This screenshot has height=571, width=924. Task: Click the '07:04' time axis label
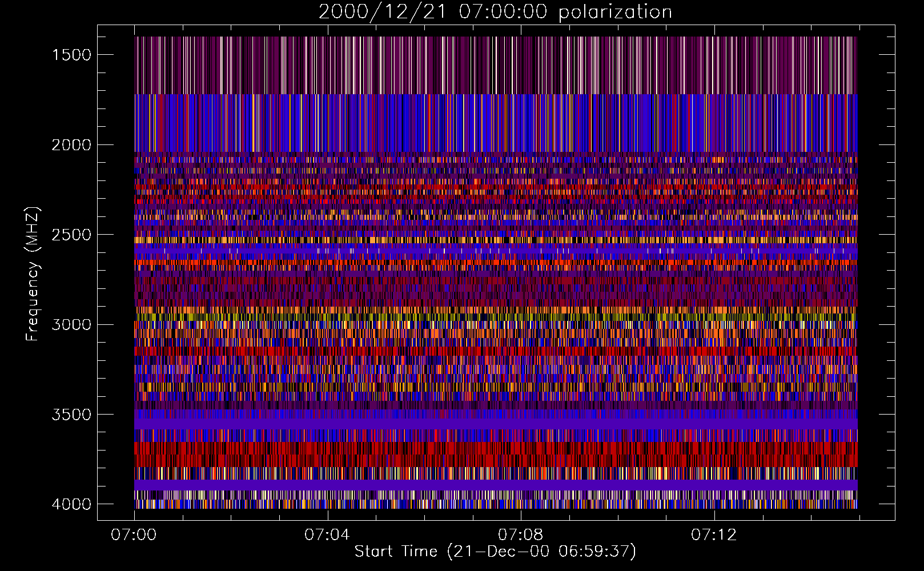tap(327, 535)
